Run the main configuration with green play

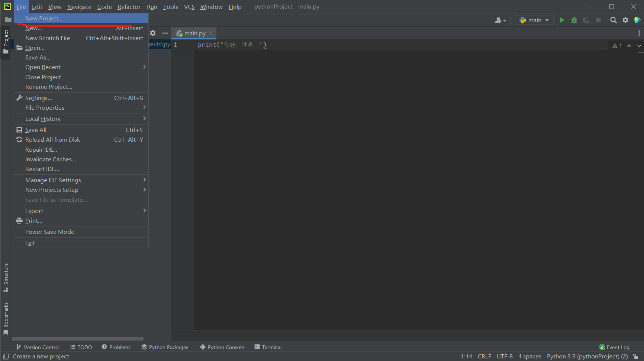click(562, 20)
